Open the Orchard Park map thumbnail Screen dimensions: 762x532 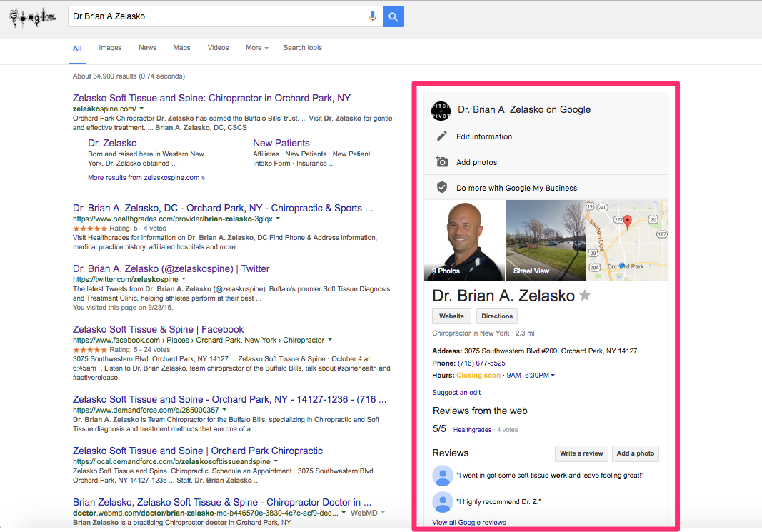(628, 241)
